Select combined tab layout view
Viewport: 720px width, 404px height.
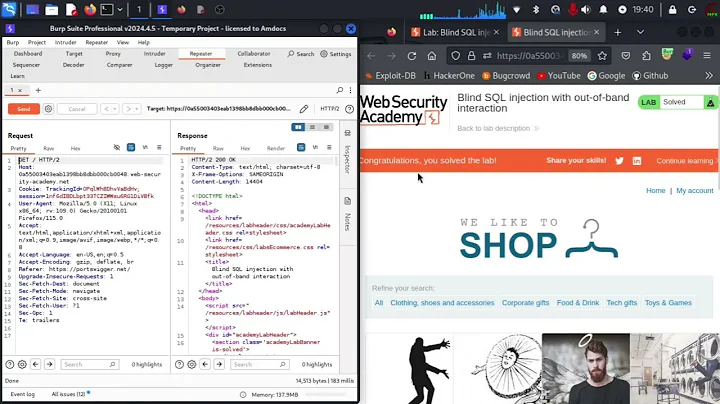pyautogui.click(x=326, y=127)
